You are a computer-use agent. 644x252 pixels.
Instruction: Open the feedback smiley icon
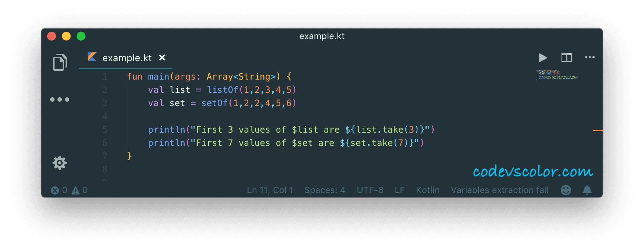pyautogui.click(x=566, y=190)
